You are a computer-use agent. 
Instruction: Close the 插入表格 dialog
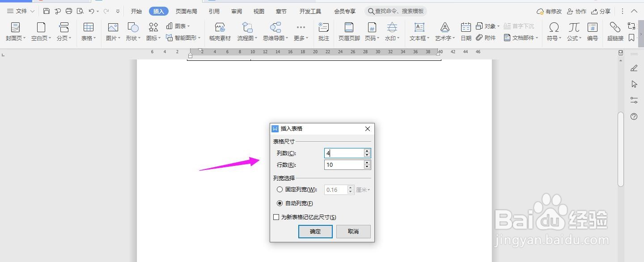pos(368,129)
